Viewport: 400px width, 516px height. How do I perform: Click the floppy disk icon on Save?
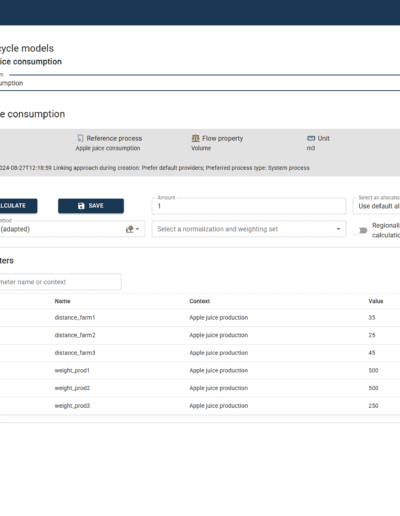click(81, 206)
